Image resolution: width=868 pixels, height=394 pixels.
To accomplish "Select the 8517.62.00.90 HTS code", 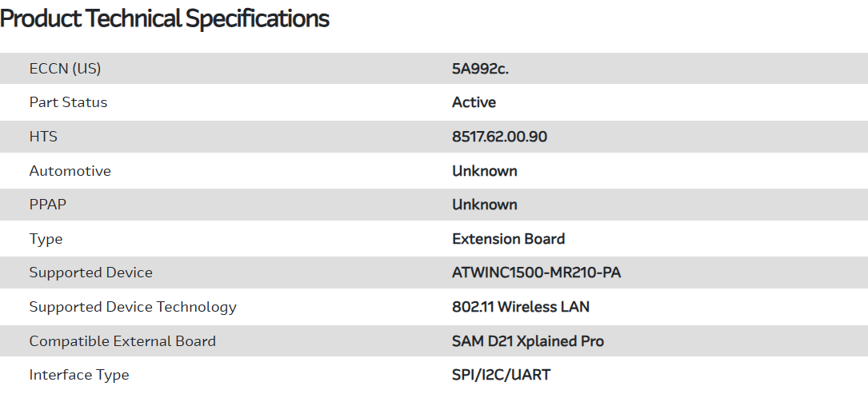I will pos(499,137).
